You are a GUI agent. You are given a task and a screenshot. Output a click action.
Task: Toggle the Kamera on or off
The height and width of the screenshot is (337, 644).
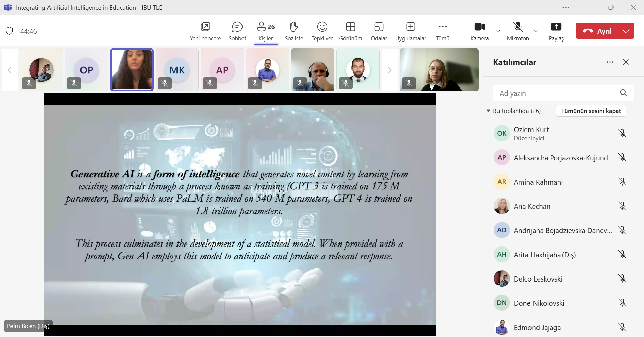pyautogui.click(x=479, y=31)
